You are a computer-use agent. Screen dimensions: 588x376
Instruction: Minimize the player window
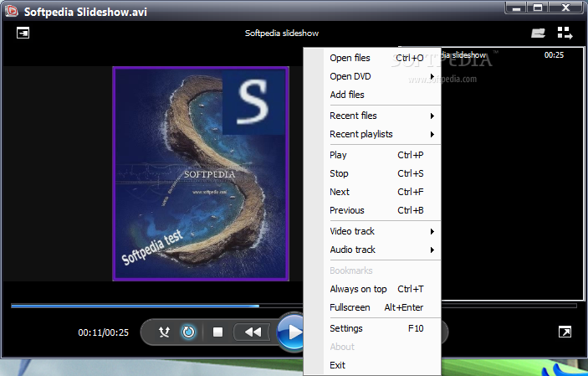[x=516, y=8]
